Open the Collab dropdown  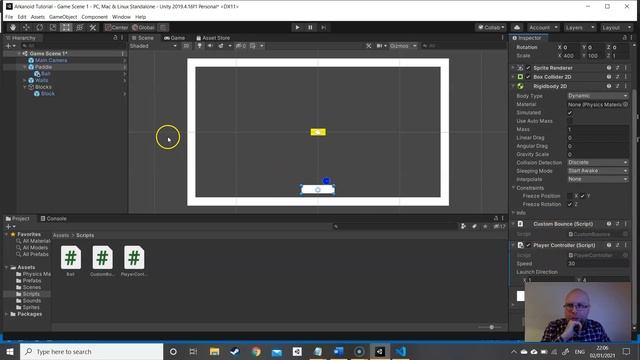click(491, 27)
